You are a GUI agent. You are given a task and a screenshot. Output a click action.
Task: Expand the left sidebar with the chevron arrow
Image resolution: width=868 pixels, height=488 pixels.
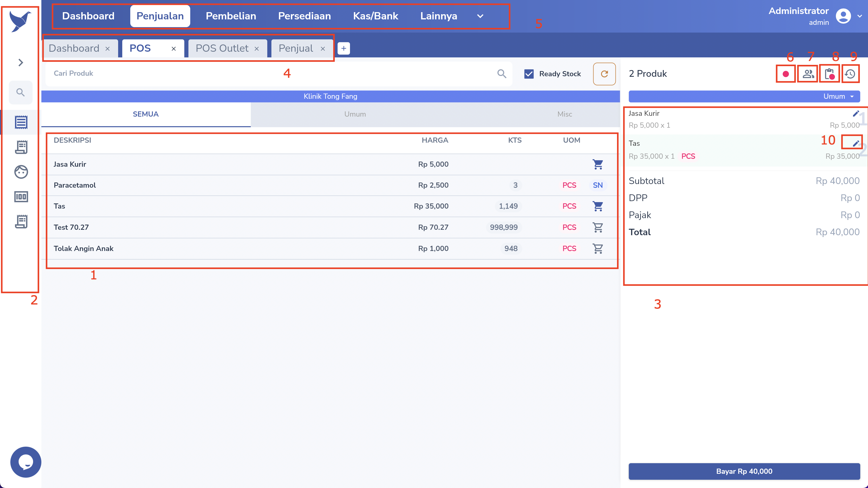(x=21, y=62)
